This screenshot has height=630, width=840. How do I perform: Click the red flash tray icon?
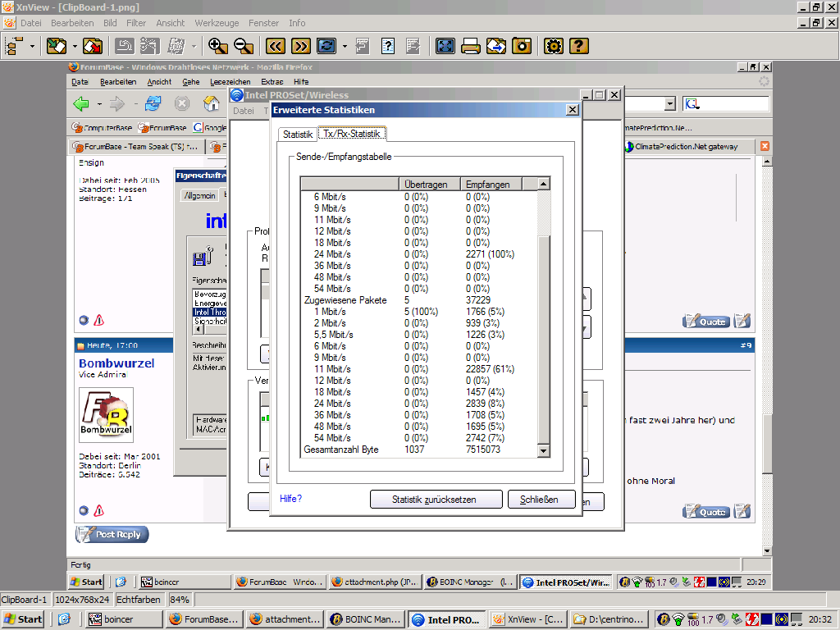tap(752, 619)
